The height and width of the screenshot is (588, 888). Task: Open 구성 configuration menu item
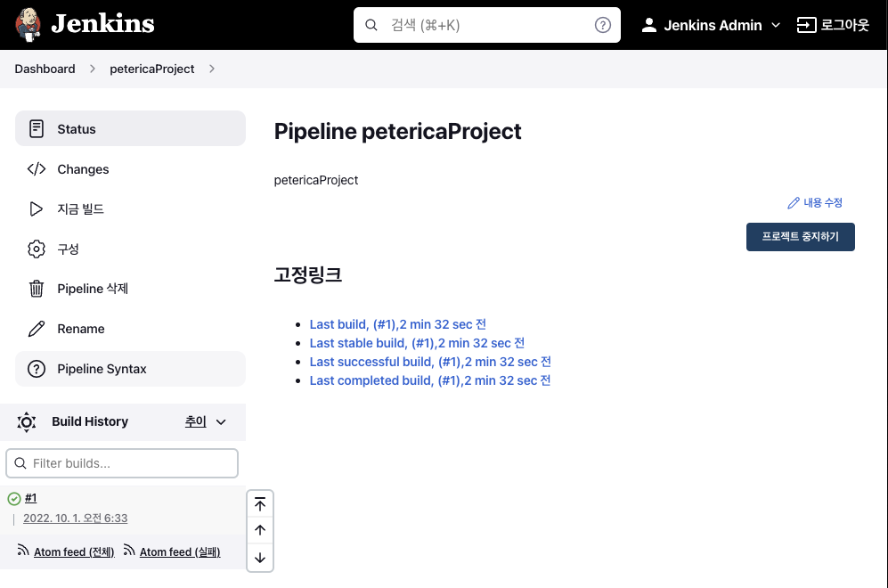[130, 249]
